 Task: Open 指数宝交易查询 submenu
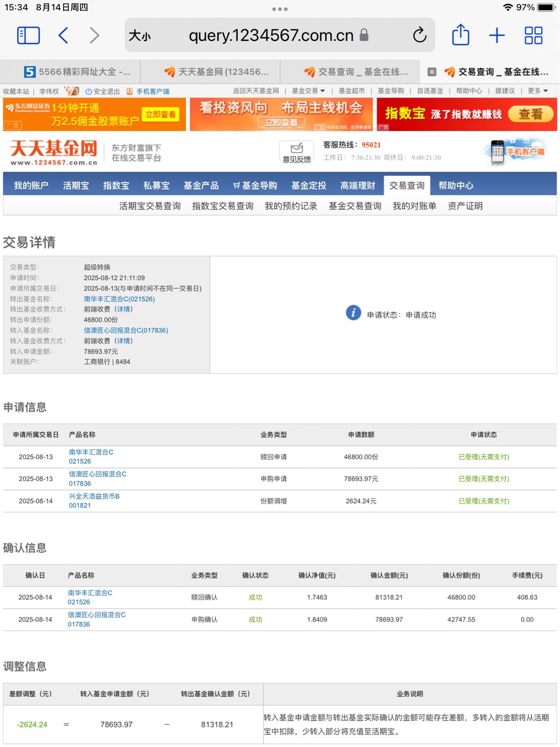point(223,206)
